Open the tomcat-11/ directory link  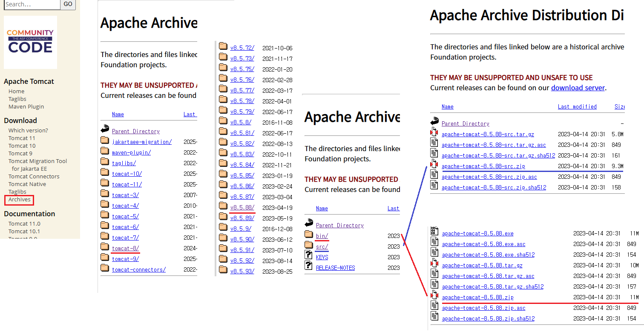tap(127, 185)
